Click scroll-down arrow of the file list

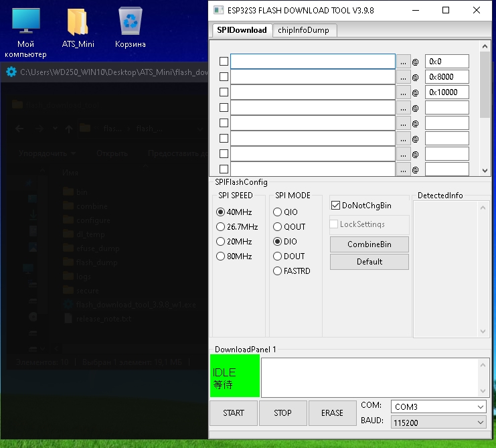click(x=485, y=171)
